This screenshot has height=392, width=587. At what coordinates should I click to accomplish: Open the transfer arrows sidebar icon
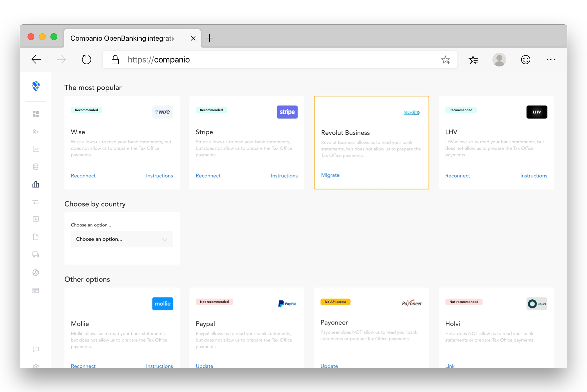[36, 202]
